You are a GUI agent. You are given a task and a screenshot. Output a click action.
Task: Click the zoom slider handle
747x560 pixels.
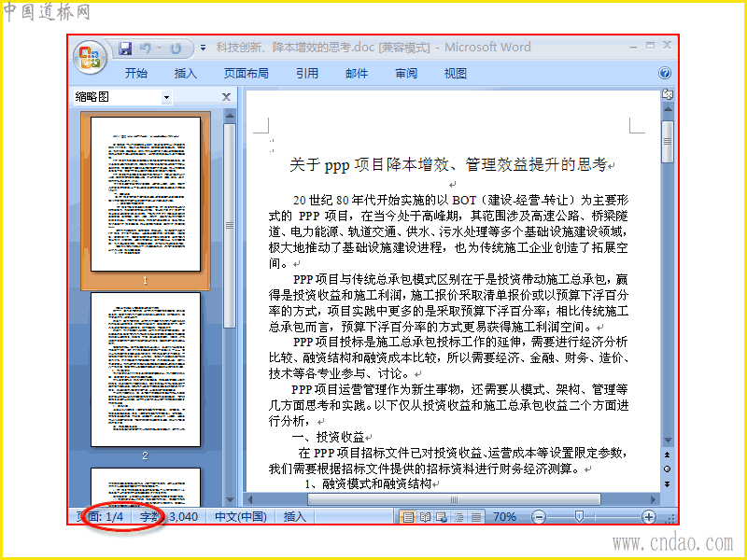[x=579, y=517]
